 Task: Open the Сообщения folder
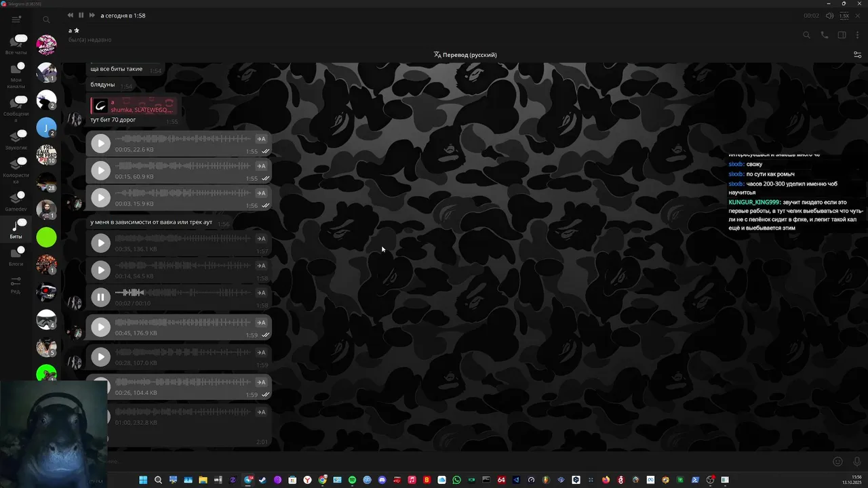click(16, 109)
